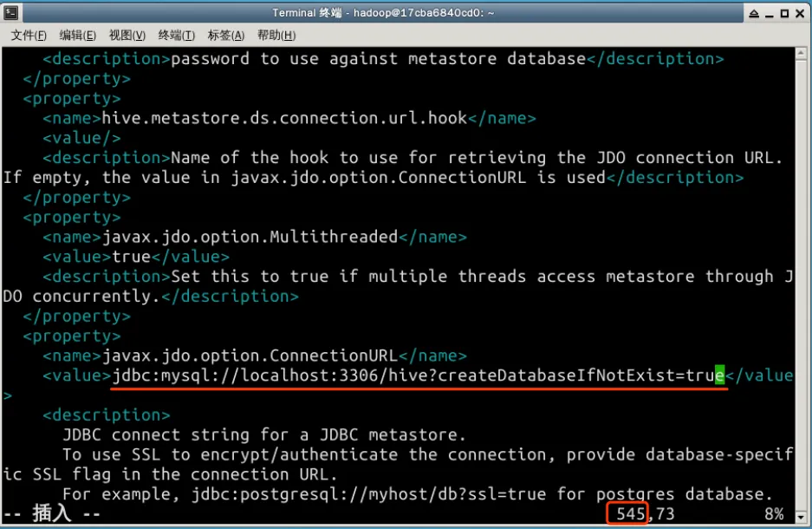Click the vertical scrollbar track
Screen dimensions: 812x529
click(x=801, y=284)
